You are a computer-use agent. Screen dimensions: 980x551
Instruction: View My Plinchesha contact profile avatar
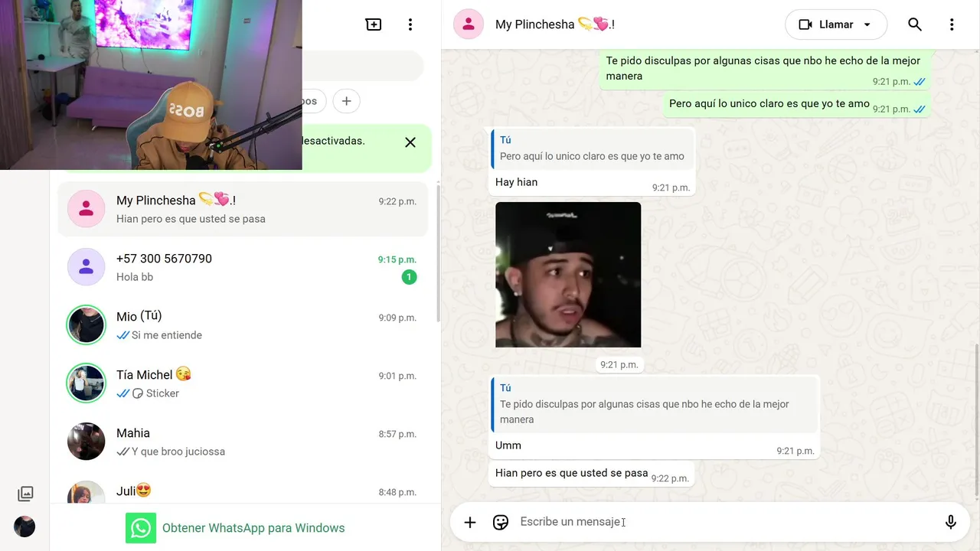point(469,24)
